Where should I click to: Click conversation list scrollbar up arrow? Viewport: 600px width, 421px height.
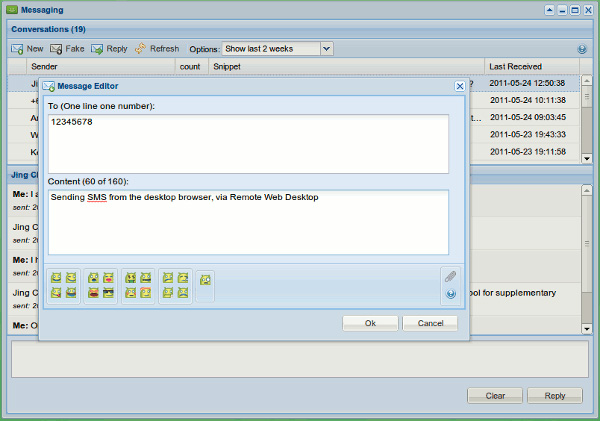(x=587, y=81)
